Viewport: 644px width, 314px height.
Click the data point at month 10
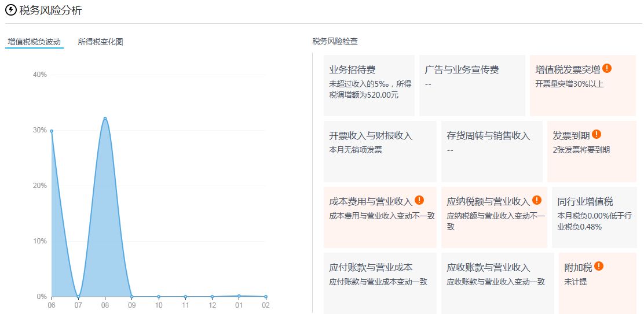coord(159,297)
